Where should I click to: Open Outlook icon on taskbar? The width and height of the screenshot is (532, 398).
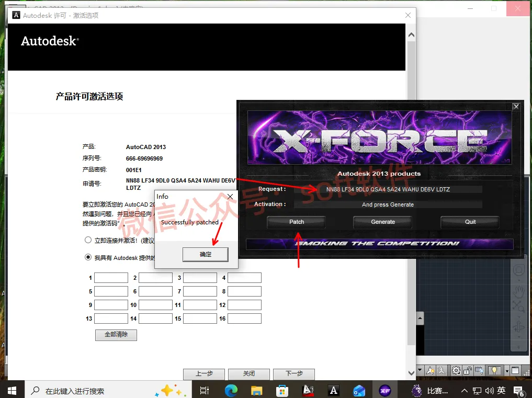[x=359, y=391]
